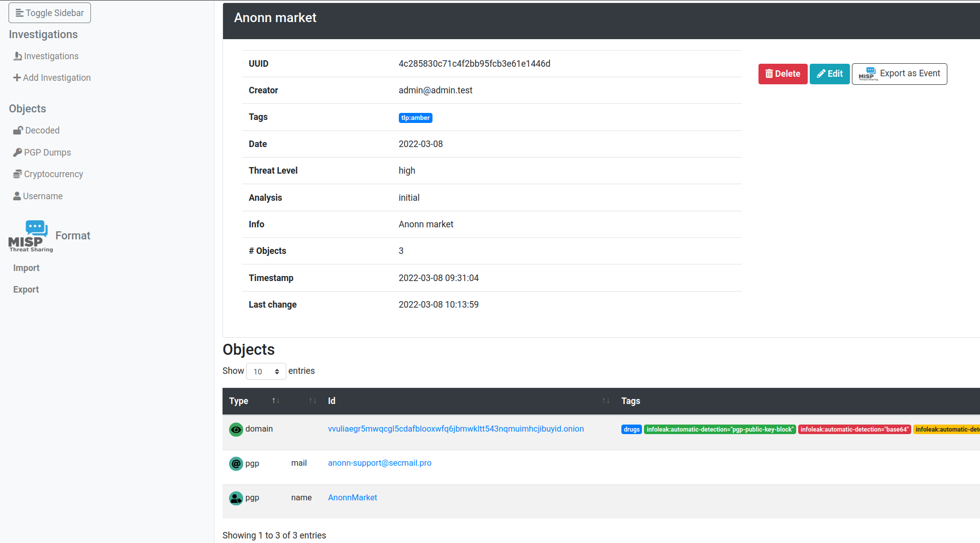Click the MISP Threat Sharing logo

point(31,236)
